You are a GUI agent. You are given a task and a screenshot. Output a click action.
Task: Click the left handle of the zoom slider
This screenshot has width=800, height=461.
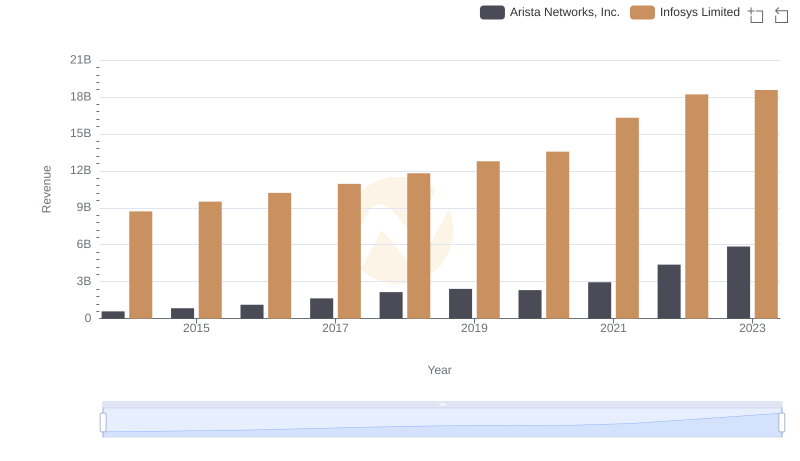point(103,423)
